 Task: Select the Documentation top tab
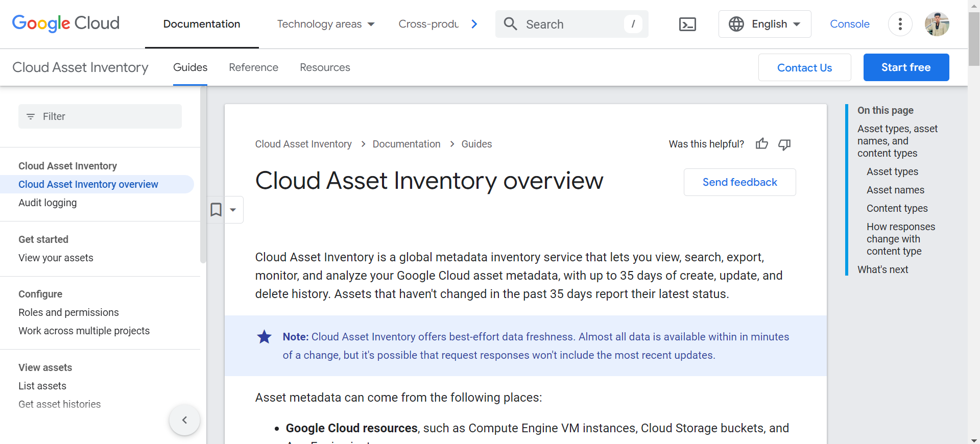pos(202,24)
